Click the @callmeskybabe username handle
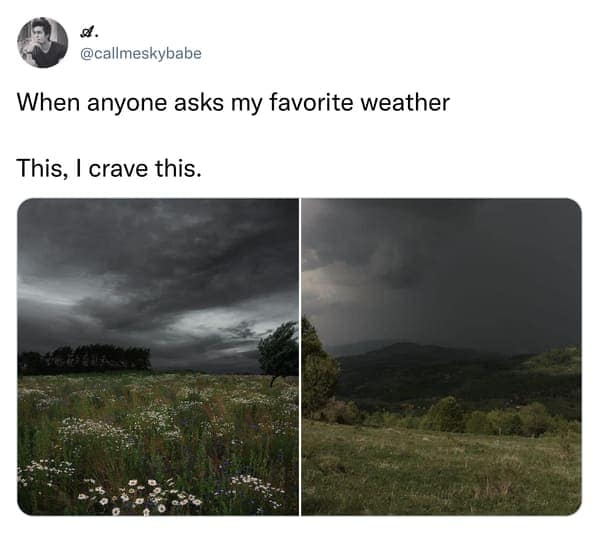Image resolution: width=599 pixels, height=533 pixels. point(141,53)
